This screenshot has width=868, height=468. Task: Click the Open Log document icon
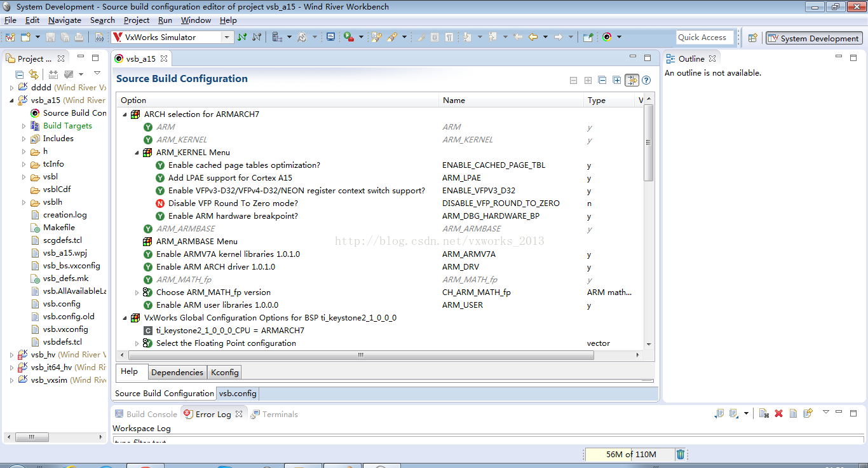click(x=793, y=413)
